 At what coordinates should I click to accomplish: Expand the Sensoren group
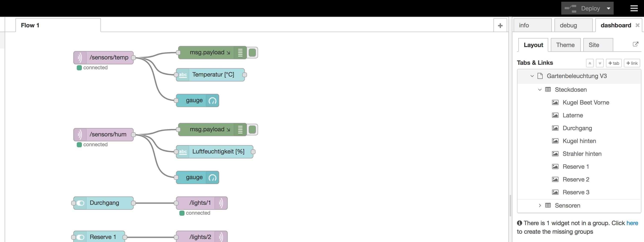(540, 205)
